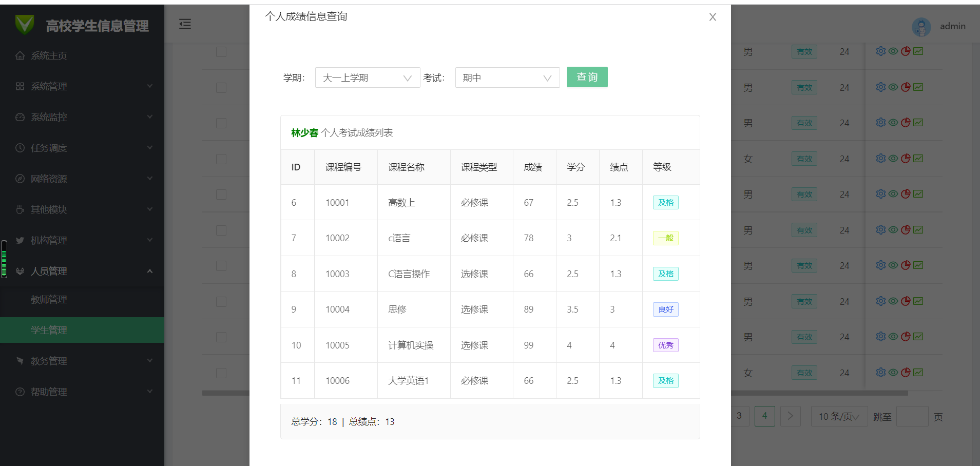980x466 pixels.
Task: Click the dashboard icon beside 系统监控
Action: pos(20,117)
